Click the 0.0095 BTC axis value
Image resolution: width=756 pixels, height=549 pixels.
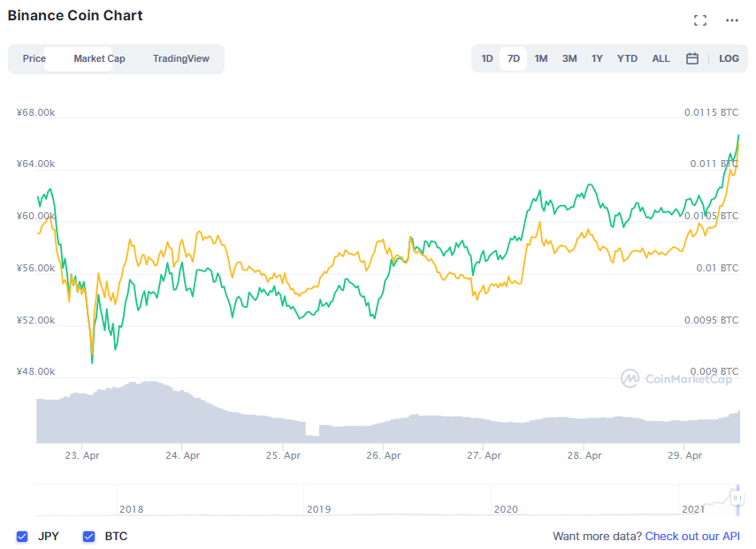click(711, 320)
